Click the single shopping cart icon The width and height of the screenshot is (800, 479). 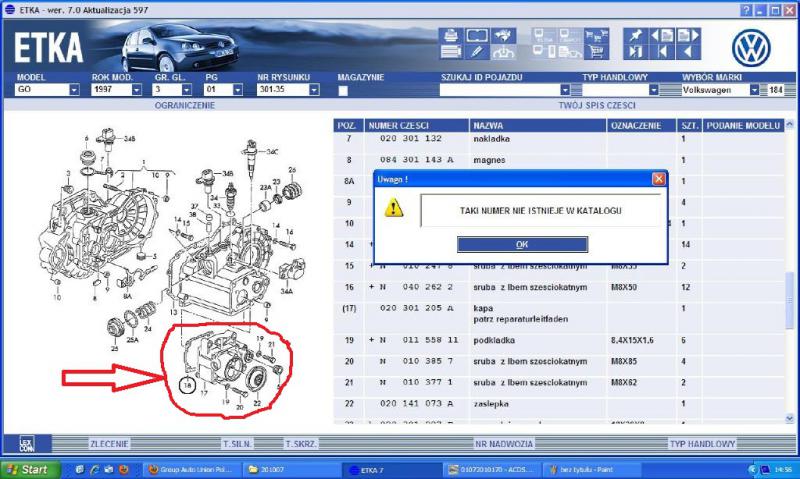tap(596, 52)
